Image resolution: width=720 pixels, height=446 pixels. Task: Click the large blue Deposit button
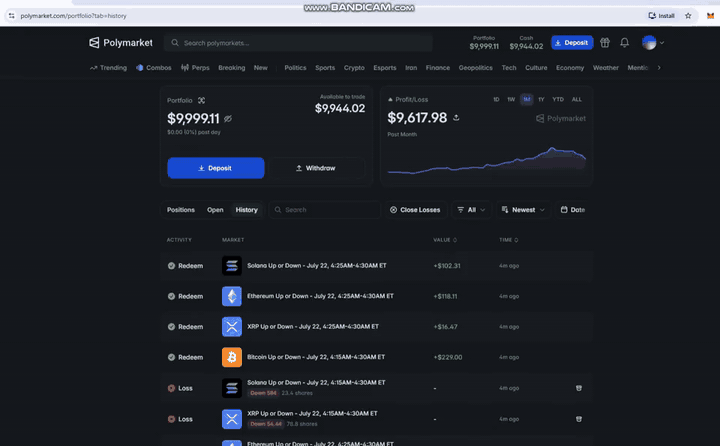coord(216,168)
